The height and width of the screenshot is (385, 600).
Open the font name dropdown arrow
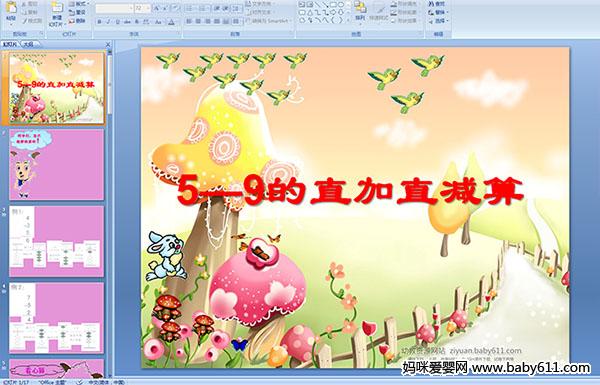tap(131, 8)
